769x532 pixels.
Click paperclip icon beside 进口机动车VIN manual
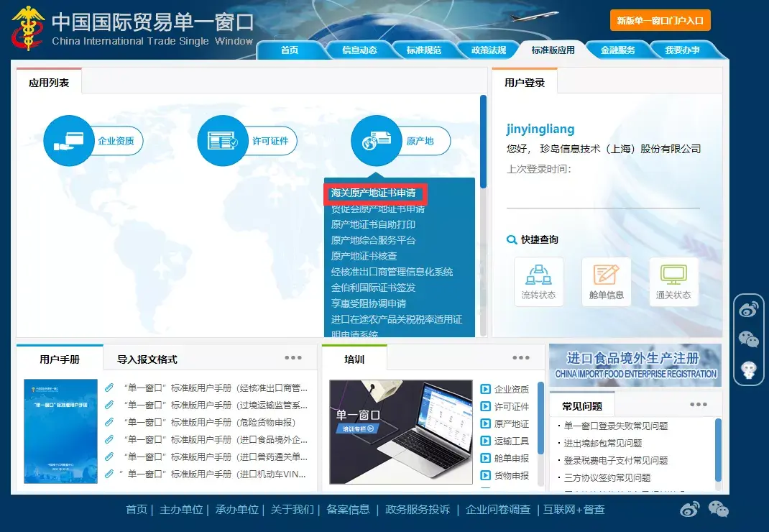pyautogui.click(x=109, y=474)
